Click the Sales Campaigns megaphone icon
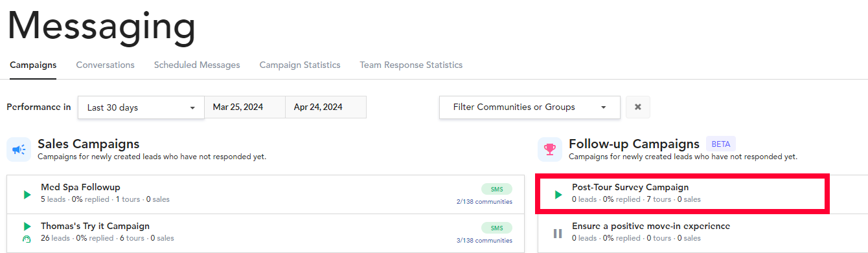This screenshot has height=253, width=868. 19,149
